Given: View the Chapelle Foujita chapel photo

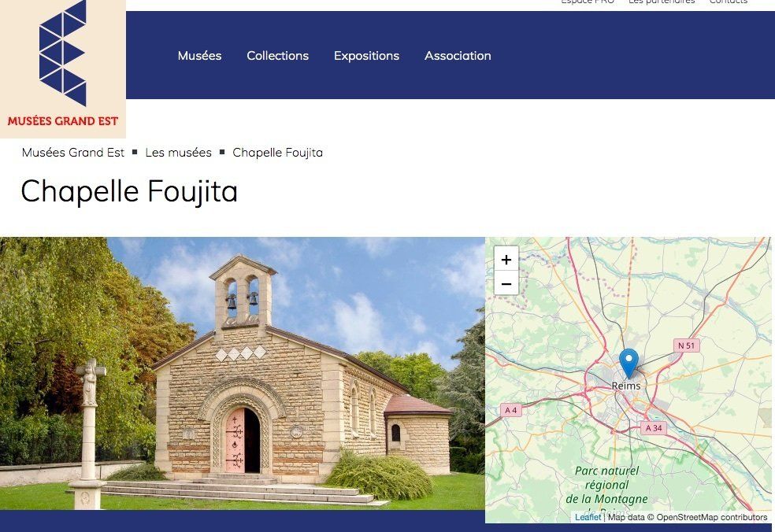Looking at the screenshot, I should [243, 374].
